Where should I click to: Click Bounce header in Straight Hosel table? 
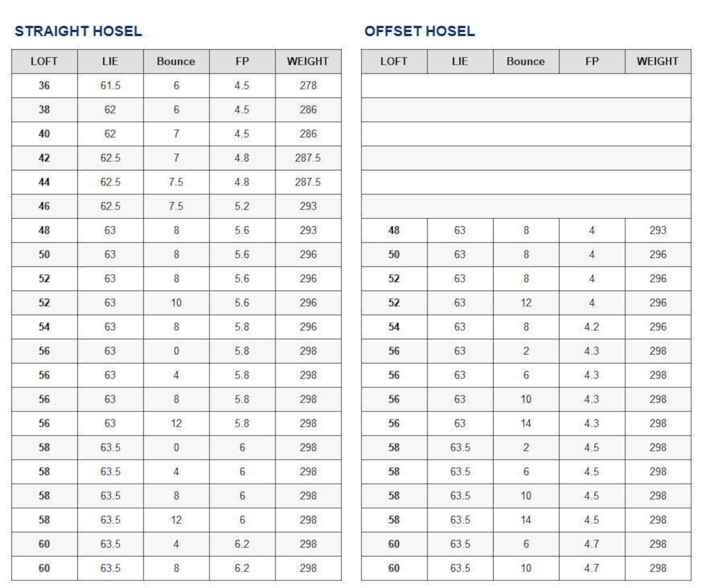[176, 61]
